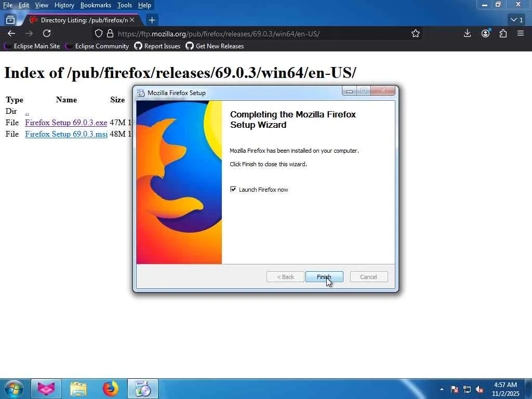The width and height of the screenshot is (532, 399).
Task: Open Get New Releases bookmark
Action: 215,46
